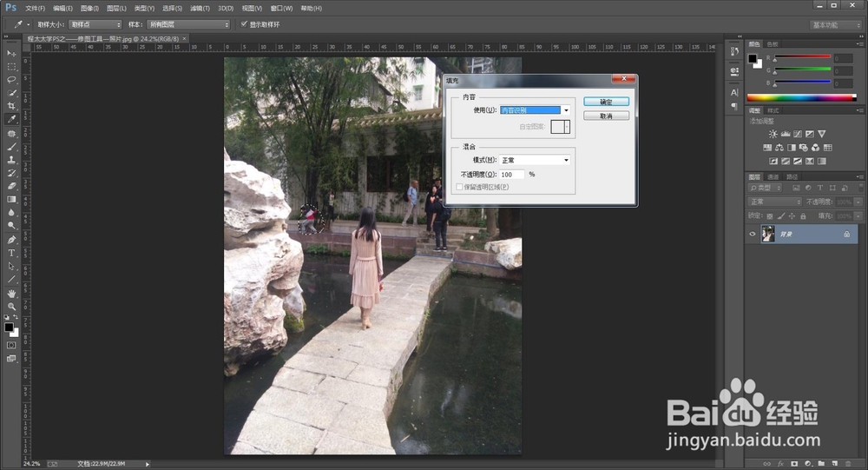Select the Line shape tool
Image resolution: width=868 pixels, height=470 pixels.
pyautogui.click(x=11, y=280)
